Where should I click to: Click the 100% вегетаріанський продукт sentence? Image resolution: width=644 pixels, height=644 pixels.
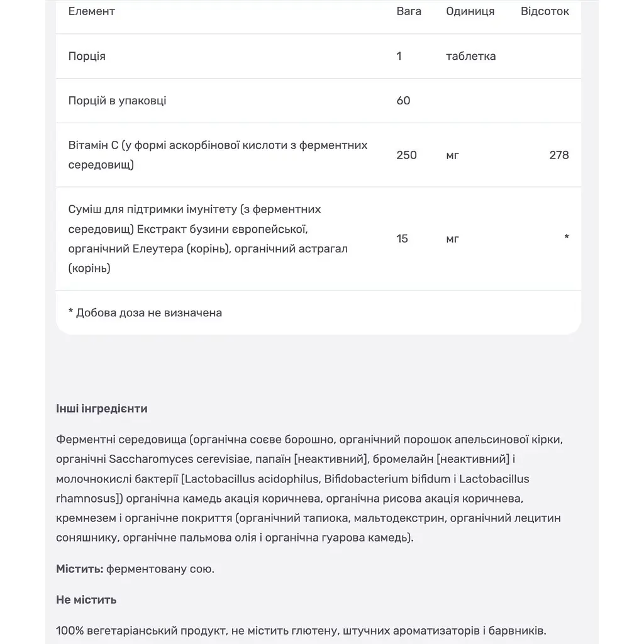click(x=301, y=630)
